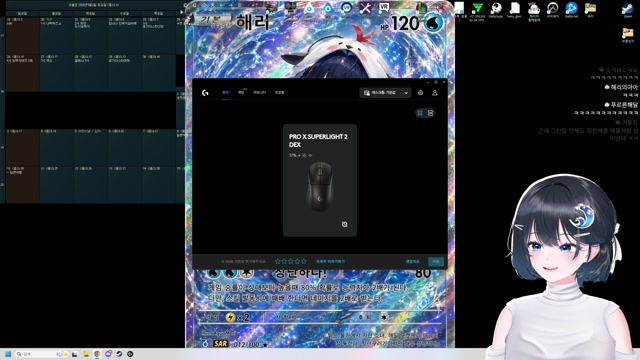
Task: Open the second tab in G HUB header
Action: [x=241, y=93]
